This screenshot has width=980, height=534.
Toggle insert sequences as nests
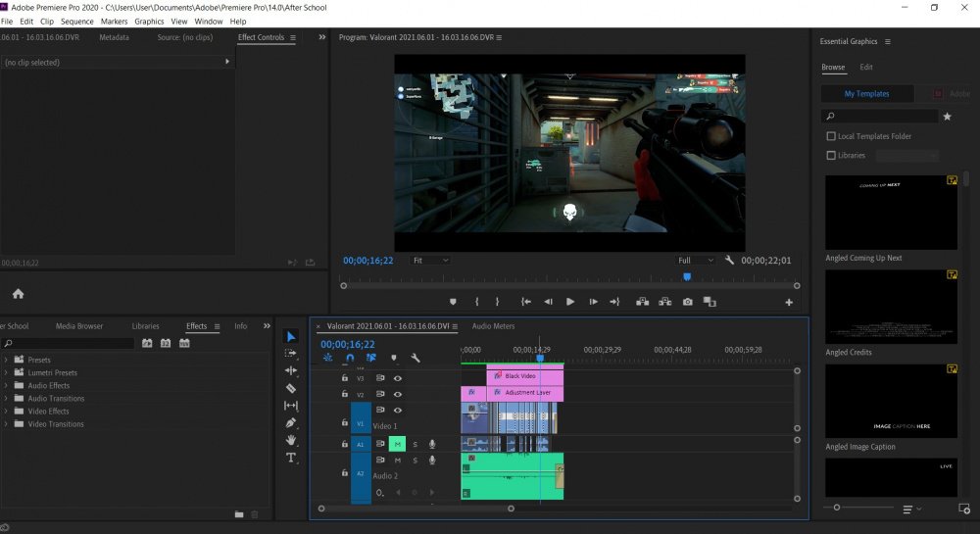[328, 358]
